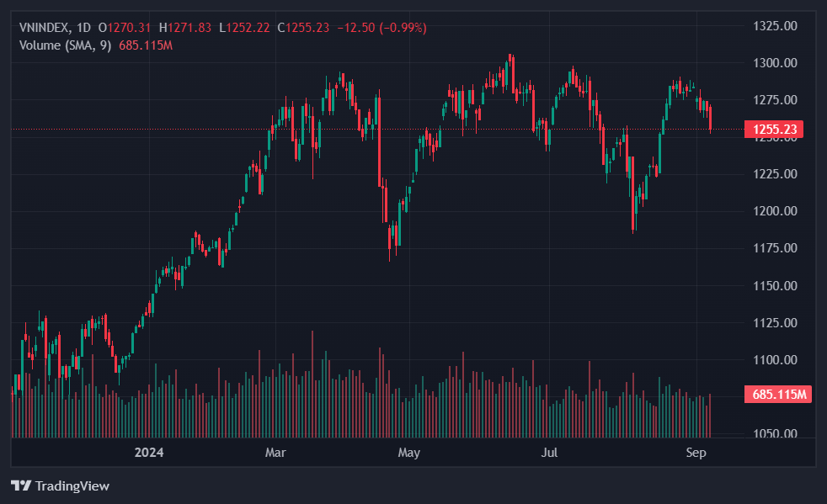Click the Jul label on time axis
This screenshot has width=827, height=504.
549,453
